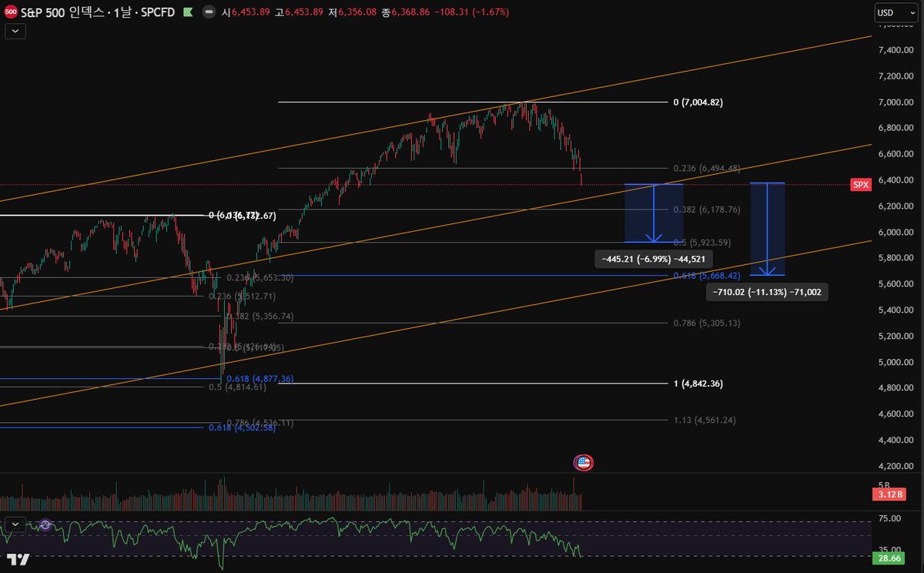Click the open value 시 6,453.89
The width and height of the screenshot is (924, 573).
pos(246,12)
